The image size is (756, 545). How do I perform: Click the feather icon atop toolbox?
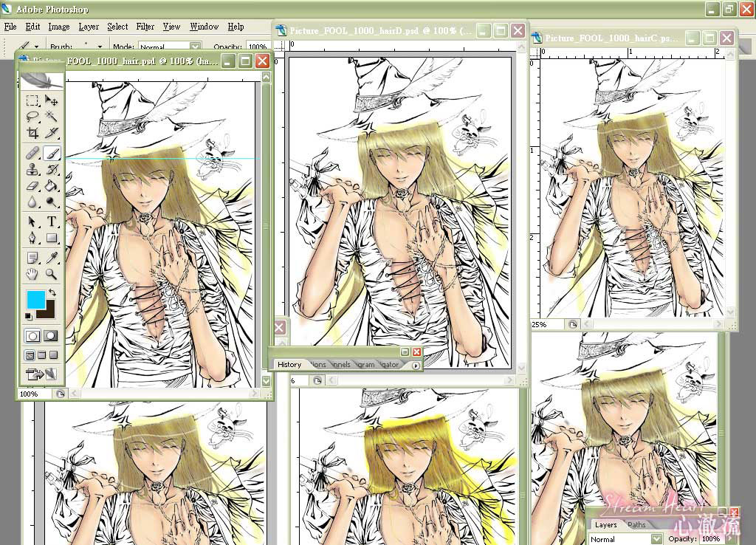click(x=41, y=80)
